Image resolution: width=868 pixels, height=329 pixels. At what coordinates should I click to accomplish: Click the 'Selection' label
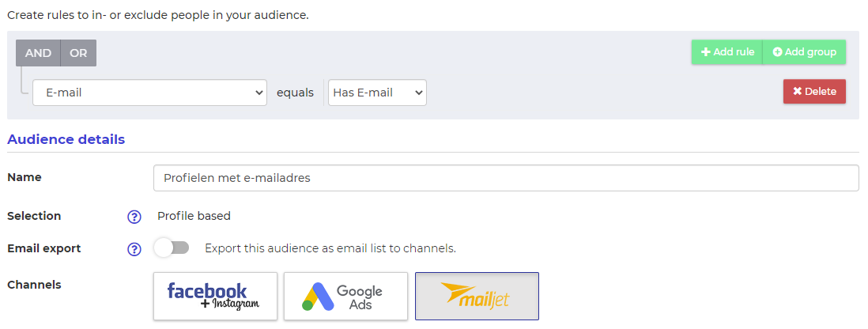point(34,216)
